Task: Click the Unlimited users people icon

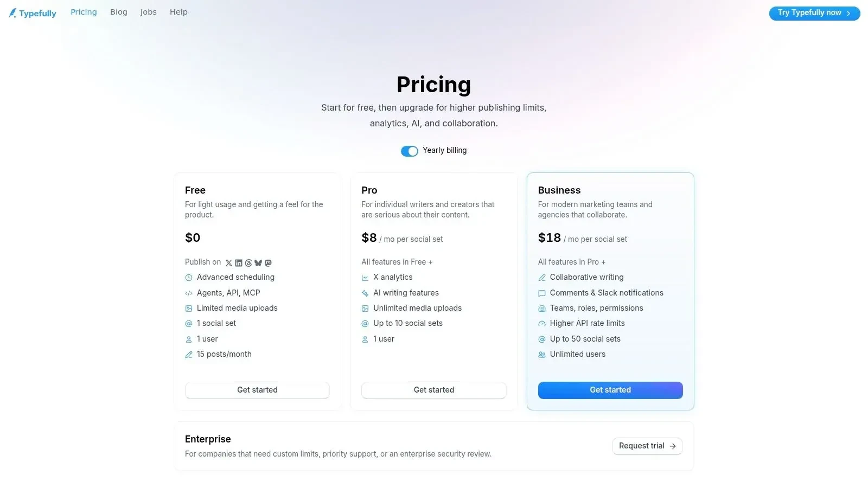Action: coord(541,355)
